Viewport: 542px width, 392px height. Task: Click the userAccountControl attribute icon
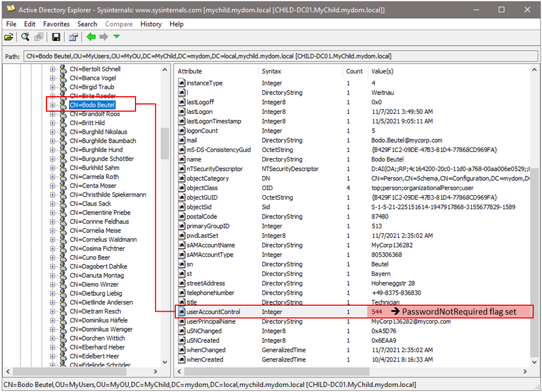click(181, 311)
